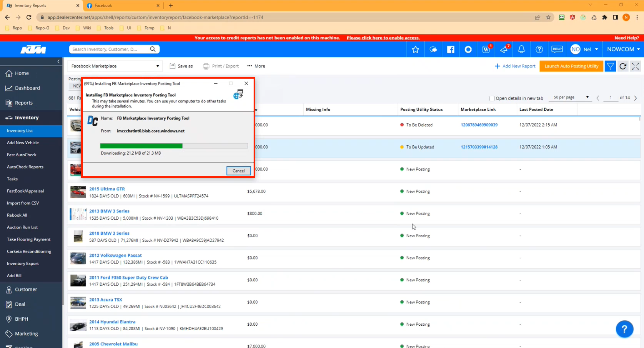Image resolution: width=644 pixels, height=348 pixels.
Task: Click the question mark help icon in header
Action: [x=539, y=49]
